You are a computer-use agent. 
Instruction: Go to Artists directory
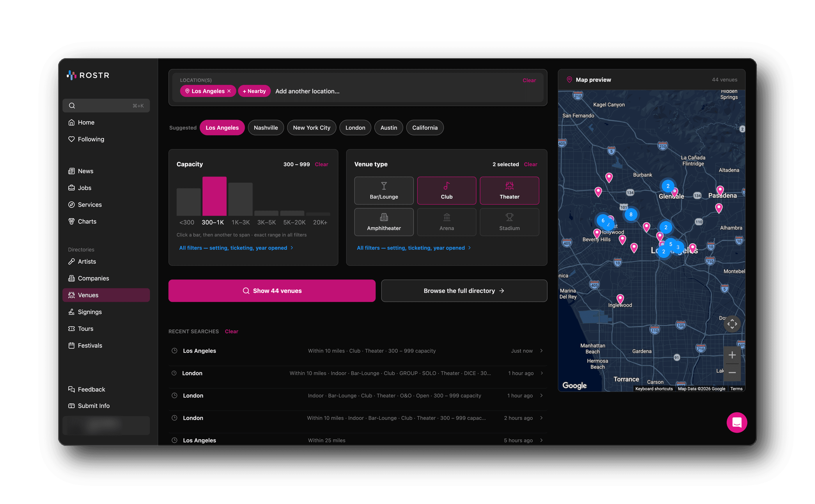[106, 261]
